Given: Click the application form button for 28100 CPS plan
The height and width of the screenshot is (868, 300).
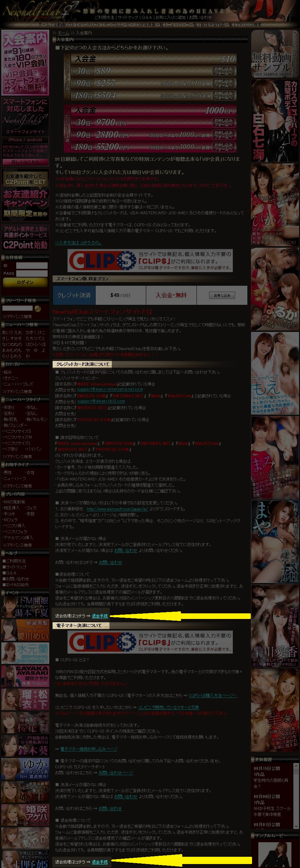Looking at the screenshot, I should [x=223, y=135].
